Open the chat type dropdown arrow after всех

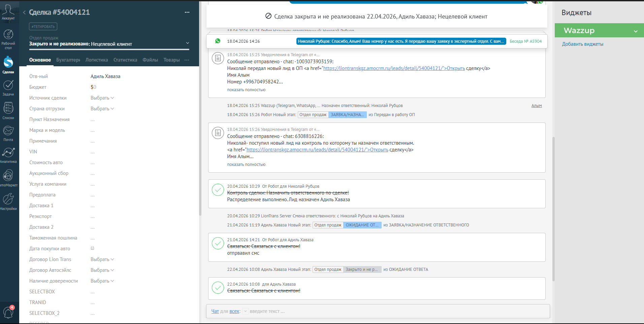click(x=246, y=311)
